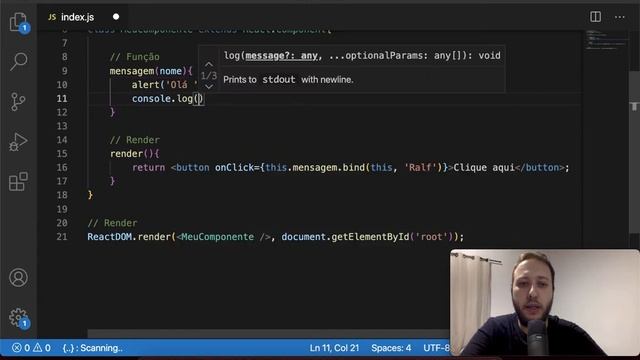Open the Explorer files view

(18, 22)
